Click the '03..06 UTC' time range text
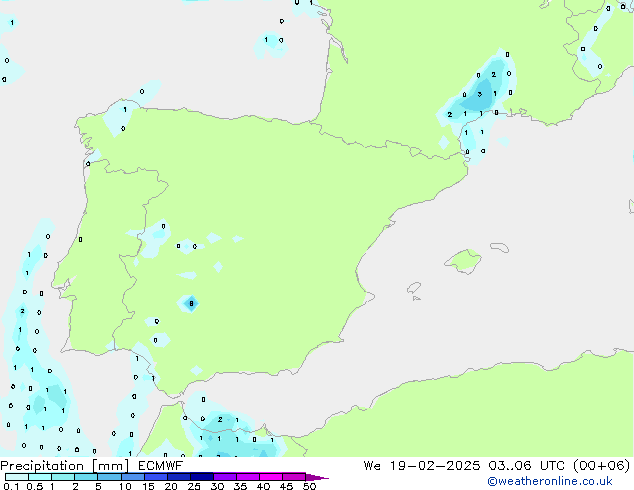The image size is (634, 490). tap(526, 466)
